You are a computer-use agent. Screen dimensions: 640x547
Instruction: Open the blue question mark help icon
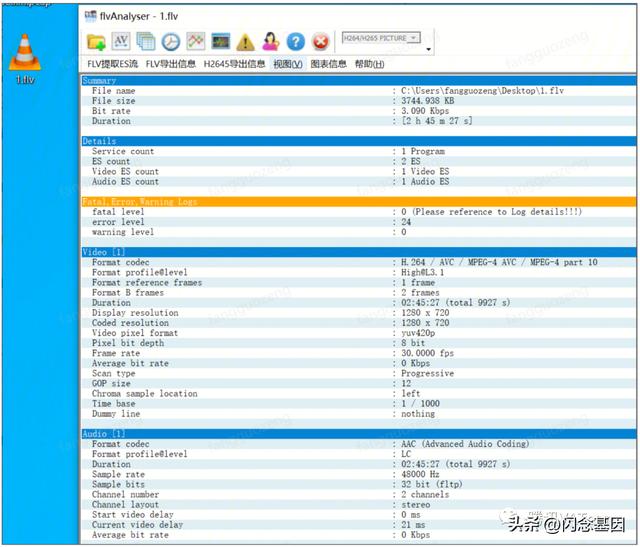click(x=296, y=42)
